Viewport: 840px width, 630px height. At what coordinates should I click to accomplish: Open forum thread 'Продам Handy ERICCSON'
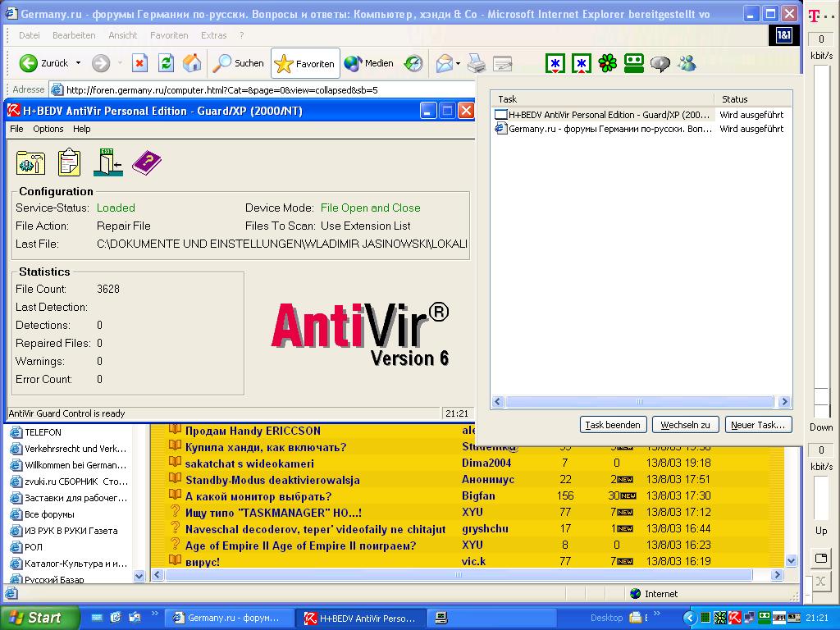pyautogui.click(x=253, y=431)
